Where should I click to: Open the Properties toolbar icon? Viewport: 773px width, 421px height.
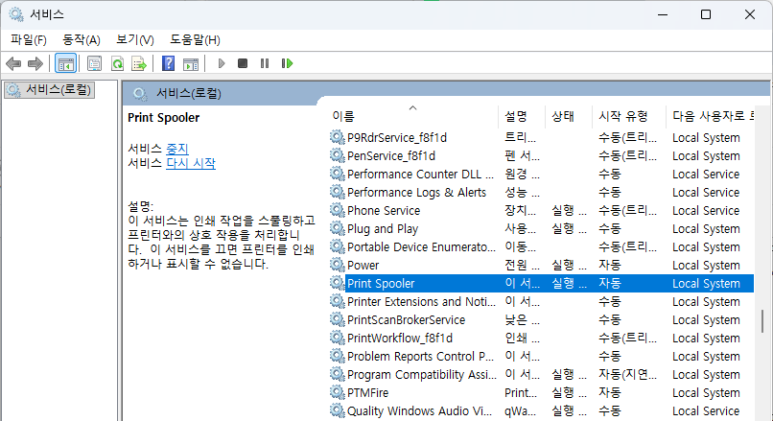(94, 64)
